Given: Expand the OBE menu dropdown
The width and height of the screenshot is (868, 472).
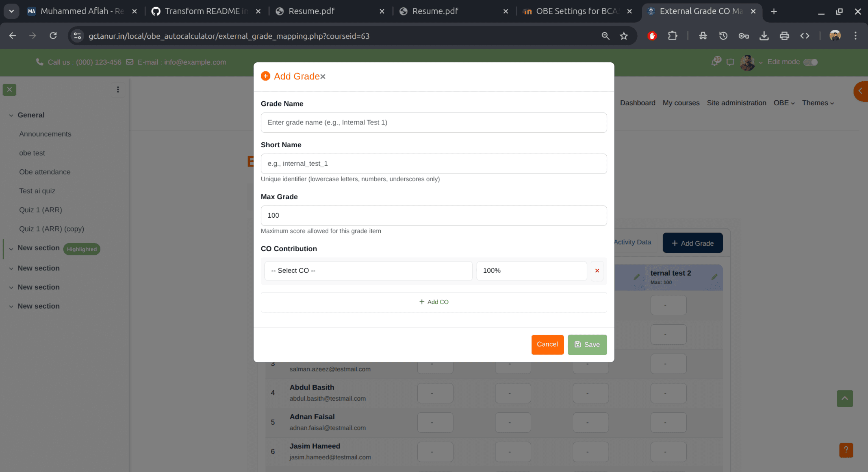Looking at the screenshot, I should click(x=784, y=103).
